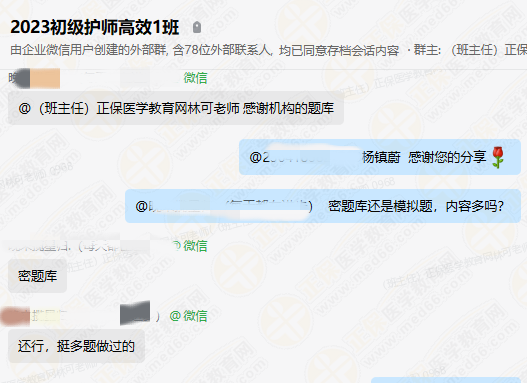Click the lock icon beside the group title

(197, 27)
